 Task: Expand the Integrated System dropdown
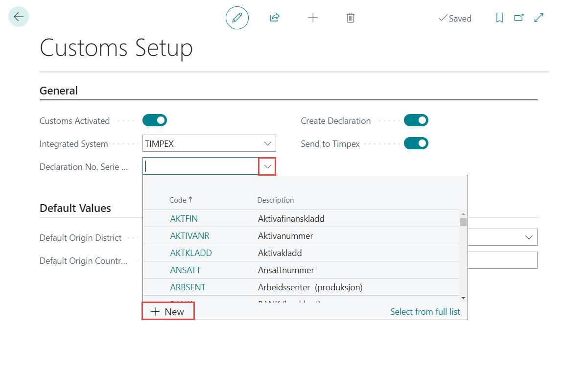point(268,144)
